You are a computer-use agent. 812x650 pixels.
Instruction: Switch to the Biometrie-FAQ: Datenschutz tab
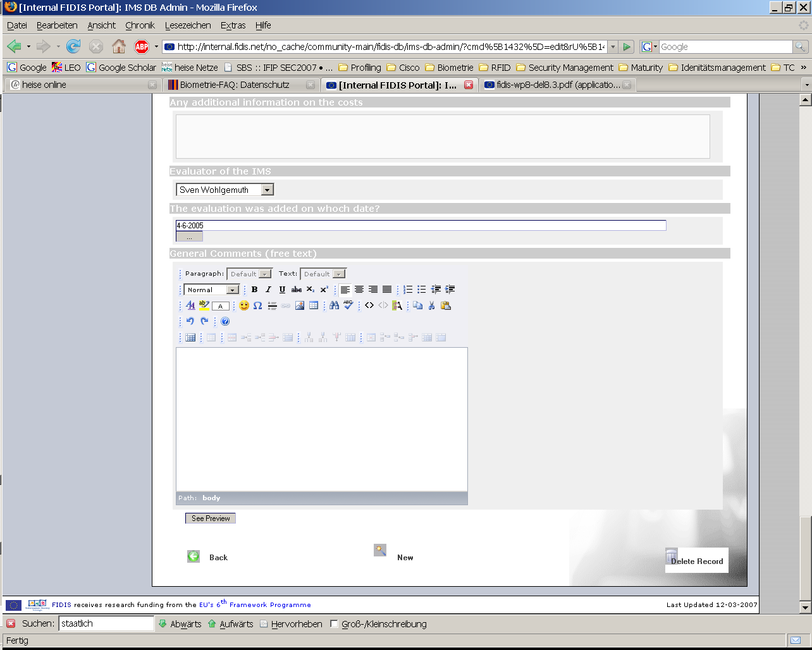234,85
